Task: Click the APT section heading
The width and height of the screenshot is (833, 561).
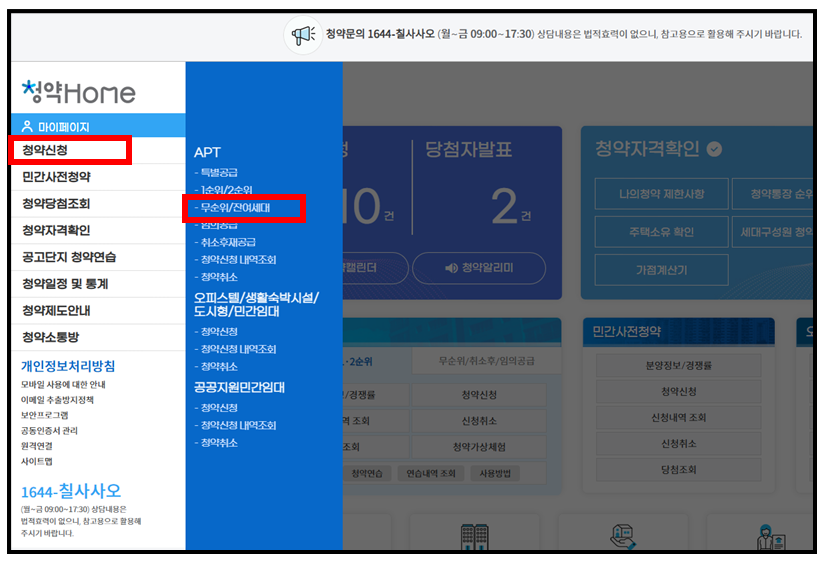Action: [207, 152]
